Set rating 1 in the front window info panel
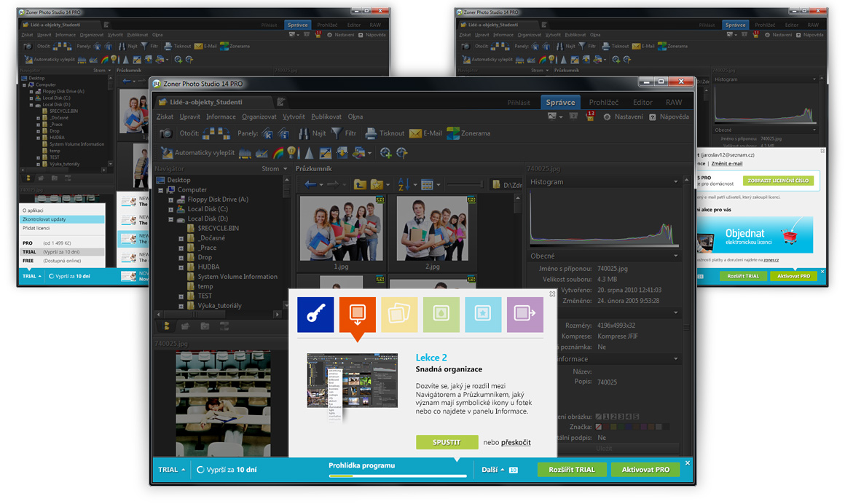845x504 pixels. click(x=606, y=417)
